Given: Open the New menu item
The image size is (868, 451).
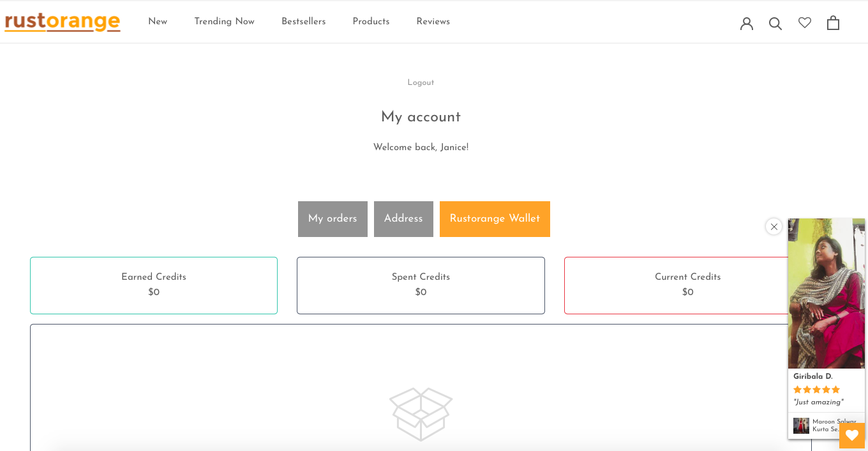Looking at the screenshot, I should (x=158, y=22).
